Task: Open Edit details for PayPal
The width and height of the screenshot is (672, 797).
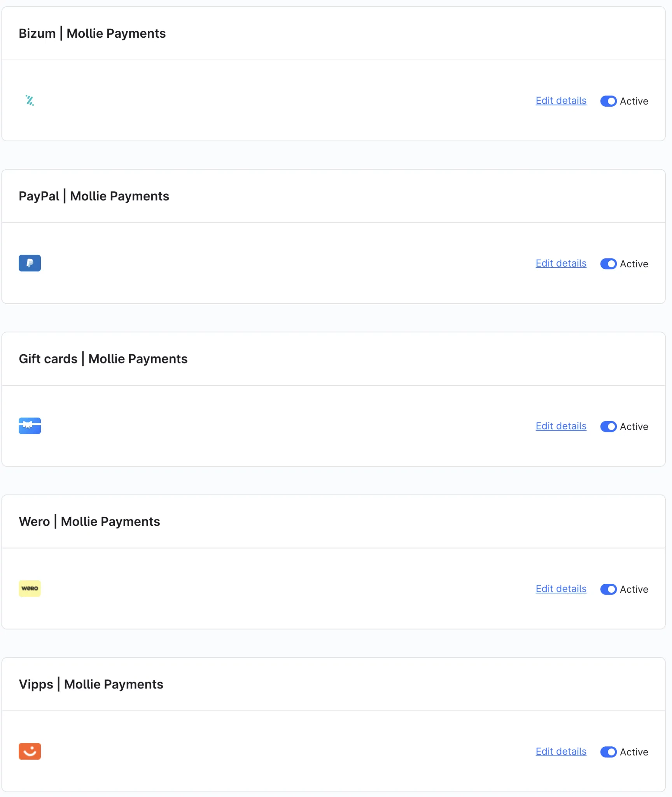Action: point(561,263)
